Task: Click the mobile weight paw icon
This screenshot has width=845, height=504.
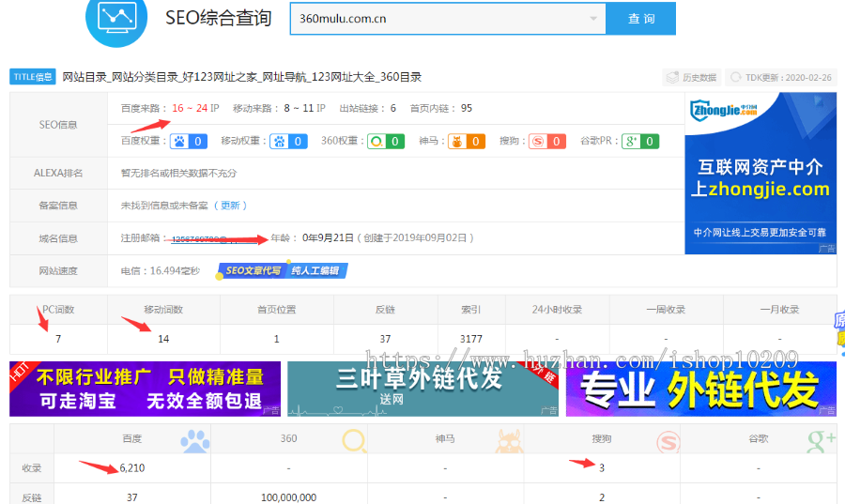Action: pos(279,142)
